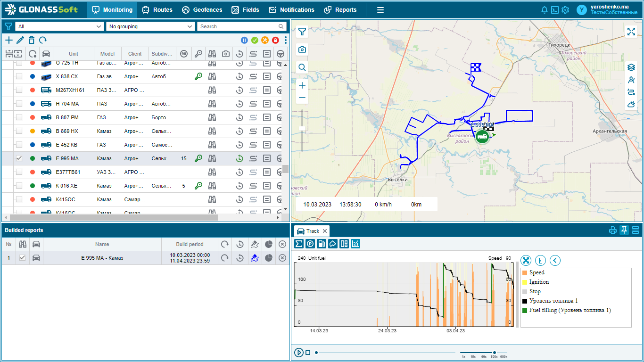The height and width of the screenshot is (362, 644).
Task: Click the orange tools status filter
Action: click(x=265, y=41)
